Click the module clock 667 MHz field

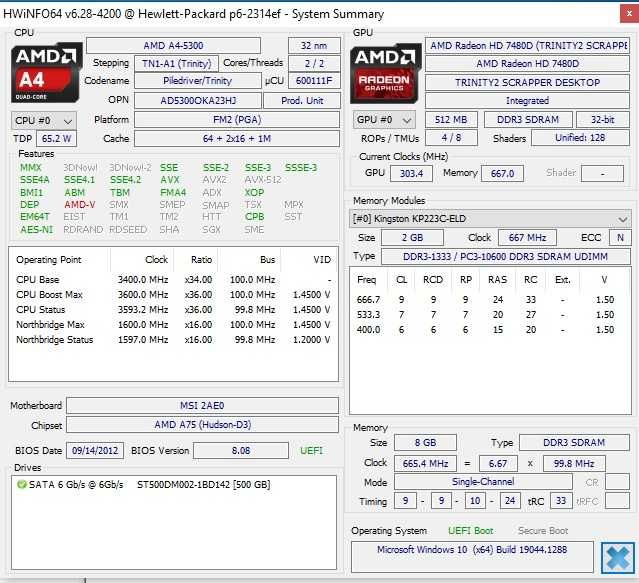pyautogui.click(x=527, y=238)
